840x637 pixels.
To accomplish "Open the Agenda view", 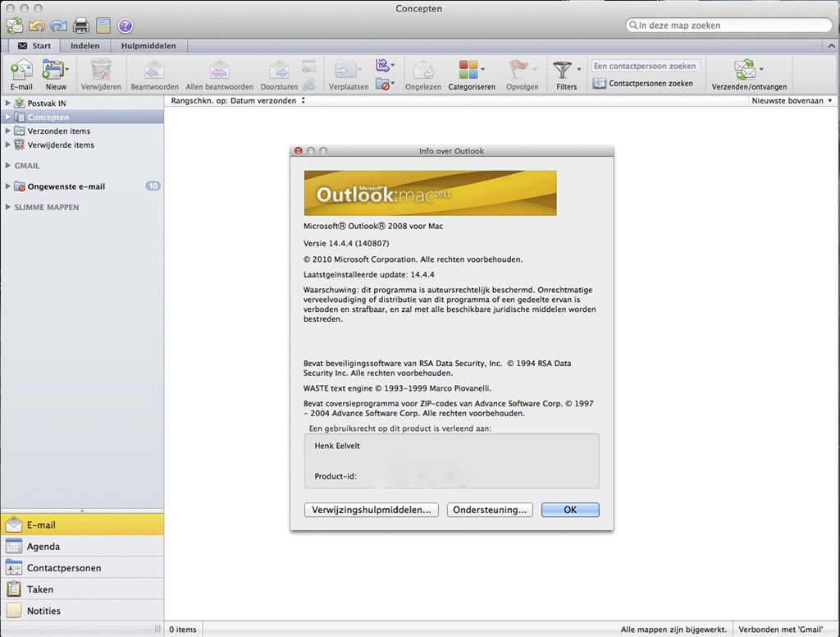I will 82,547.
